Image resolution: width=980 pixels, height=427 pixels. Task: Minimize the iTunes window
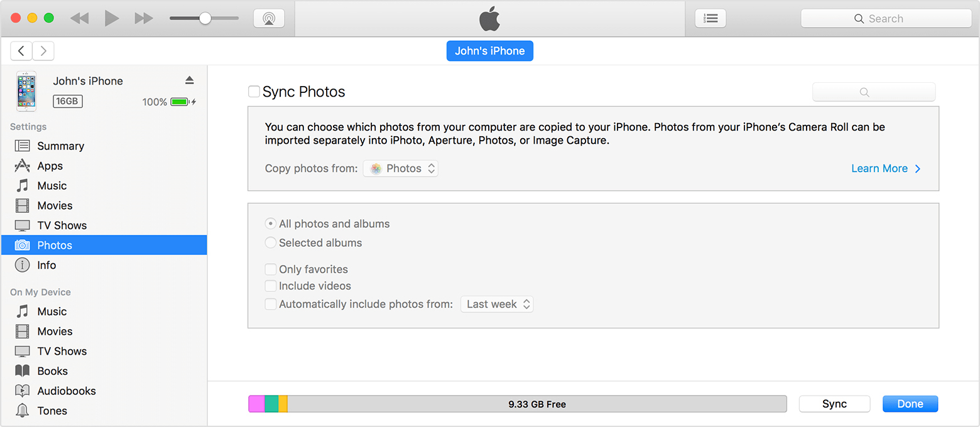click(32, 18)
